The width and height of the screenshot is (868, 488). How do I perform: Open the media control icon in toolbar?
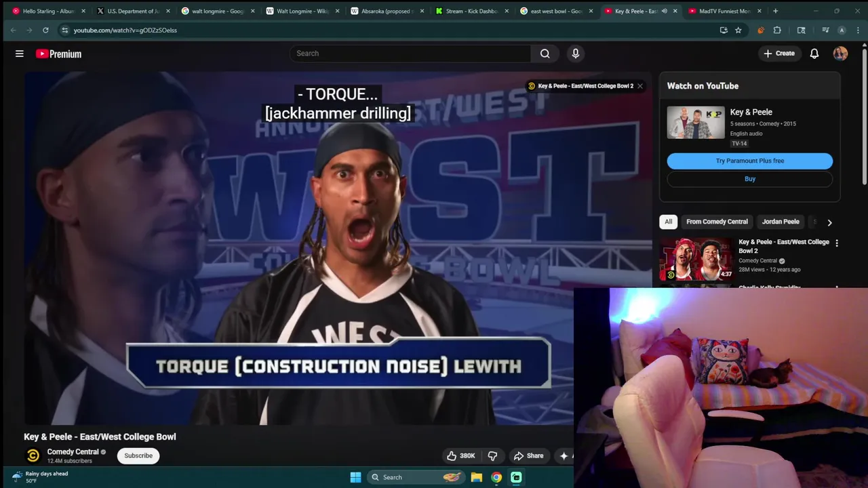[825, 30]
